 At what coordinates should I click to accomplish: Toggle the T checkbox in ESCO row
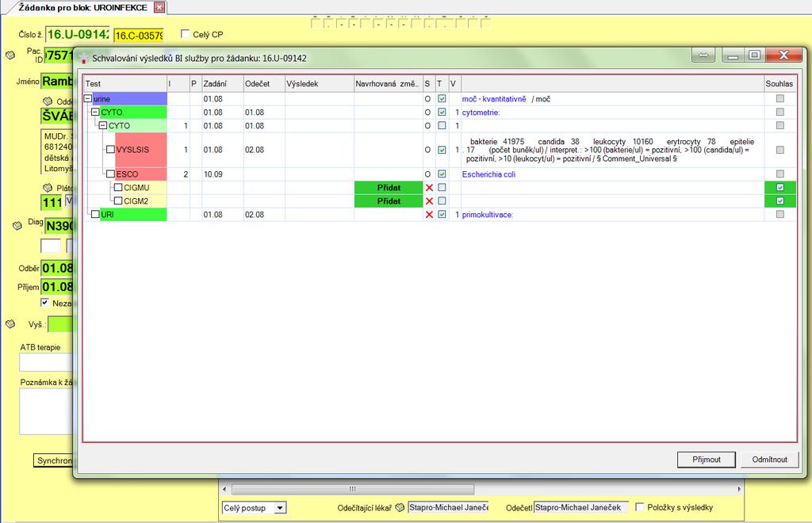tap(442, 174)
